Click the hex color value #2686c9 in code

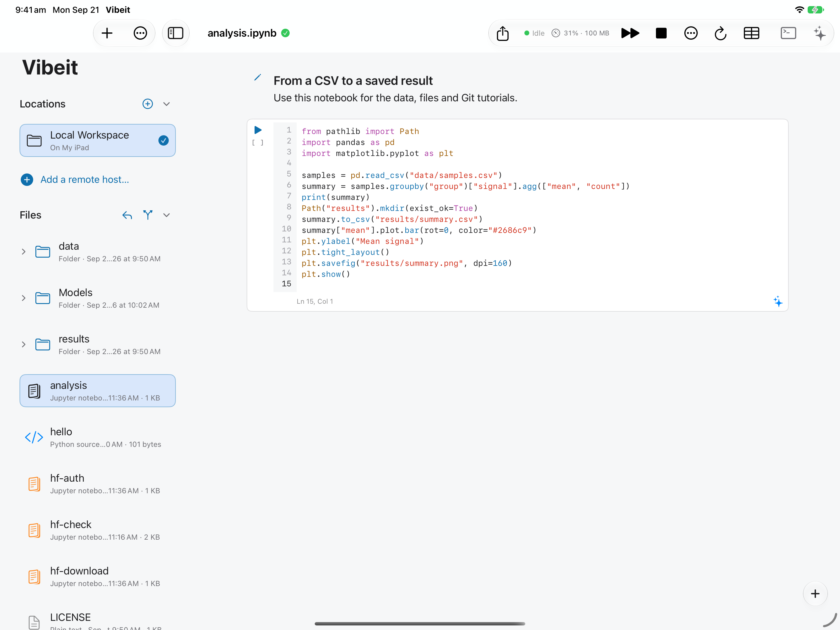click(x=510, y=230)
